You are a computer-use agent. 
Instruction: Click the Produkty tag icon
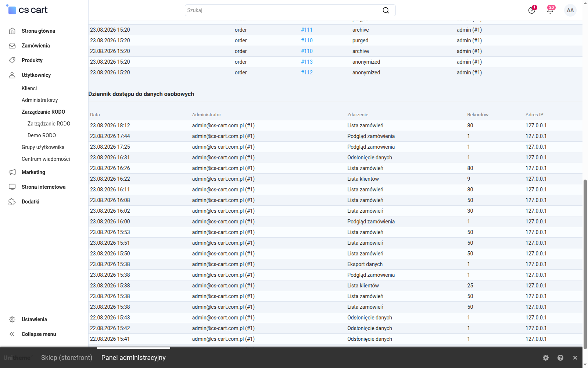pos(12,60)
